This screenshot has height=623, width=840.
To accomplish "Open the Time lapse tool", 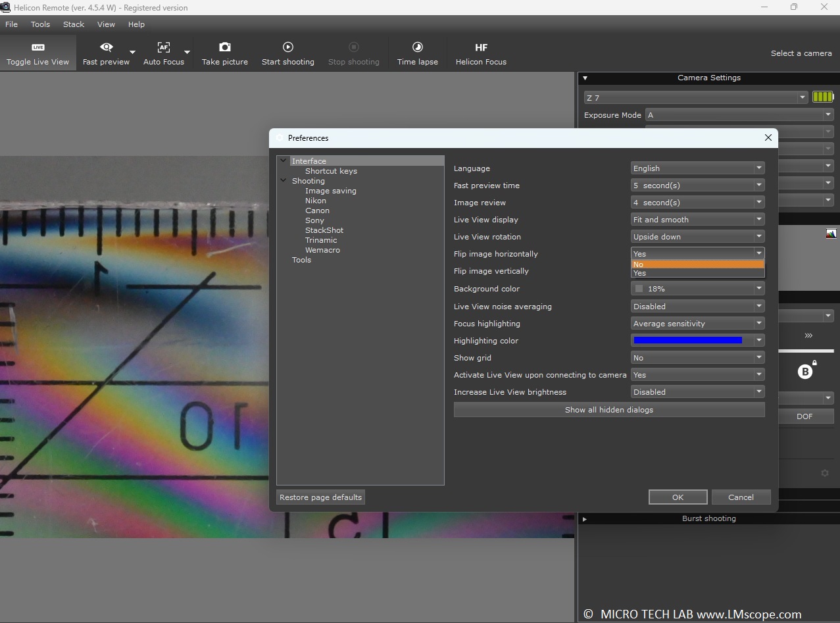I will pyautogui.click(x=417, y=53).
